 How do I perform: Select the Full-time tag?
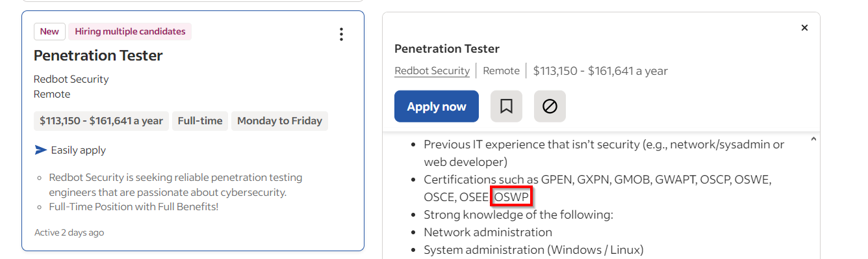coord(200,121)
